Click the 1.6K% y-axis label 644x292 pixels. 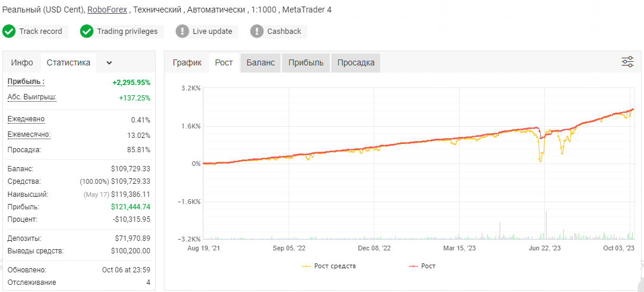(191, 126)
